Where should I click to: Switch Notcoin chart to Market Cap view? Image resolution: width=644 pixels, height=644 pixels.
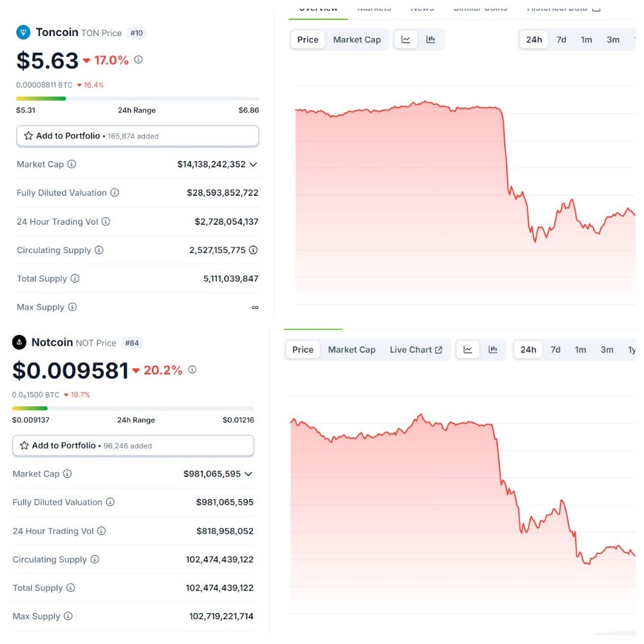(x=352, y=350)
